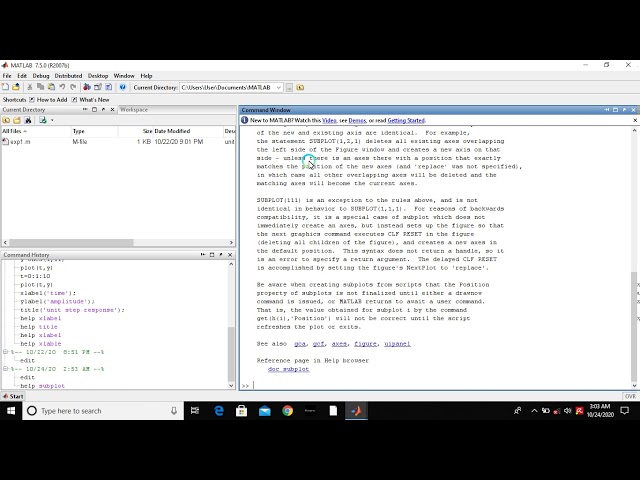Screen dimensions: 640x480
Task: Open the Distributed menu
Action: [68, 76]
